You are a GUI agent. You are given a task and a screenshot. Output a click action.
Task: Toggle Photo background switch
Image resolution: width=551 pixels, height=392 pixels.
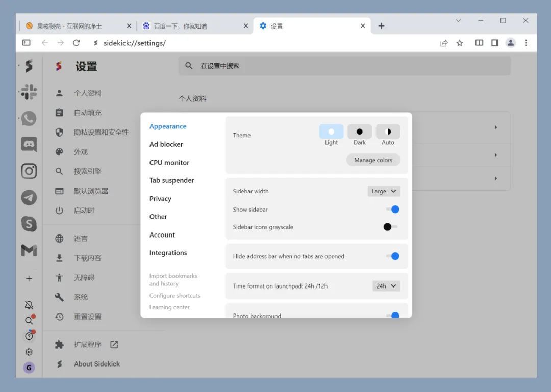tap(392, 315)
